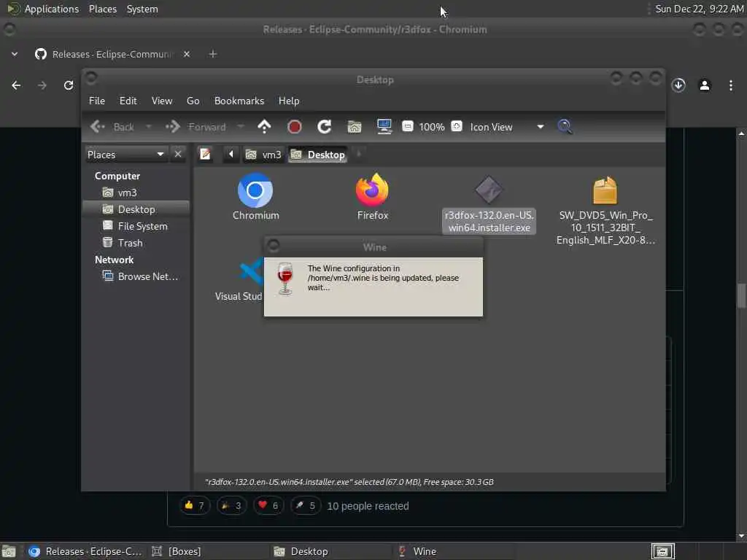Open new Chromium tab
This screenshot has width=747, height=560.
pyautogui.click(x=213, y=54)
